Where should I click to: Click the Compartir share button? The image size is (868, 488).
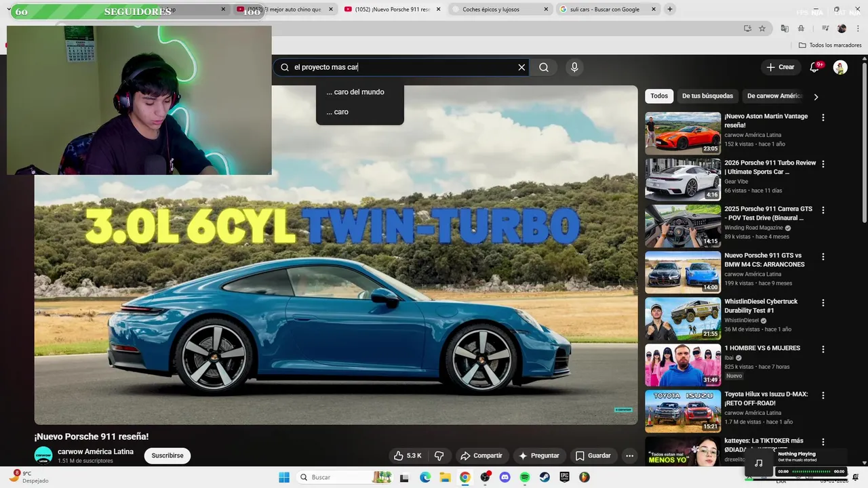pos(481,455)
